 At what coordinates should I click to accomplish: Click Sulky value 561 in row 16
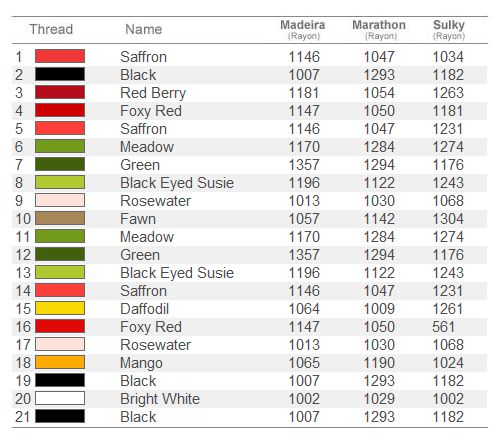pyautogui.click(x=443, y=327)
